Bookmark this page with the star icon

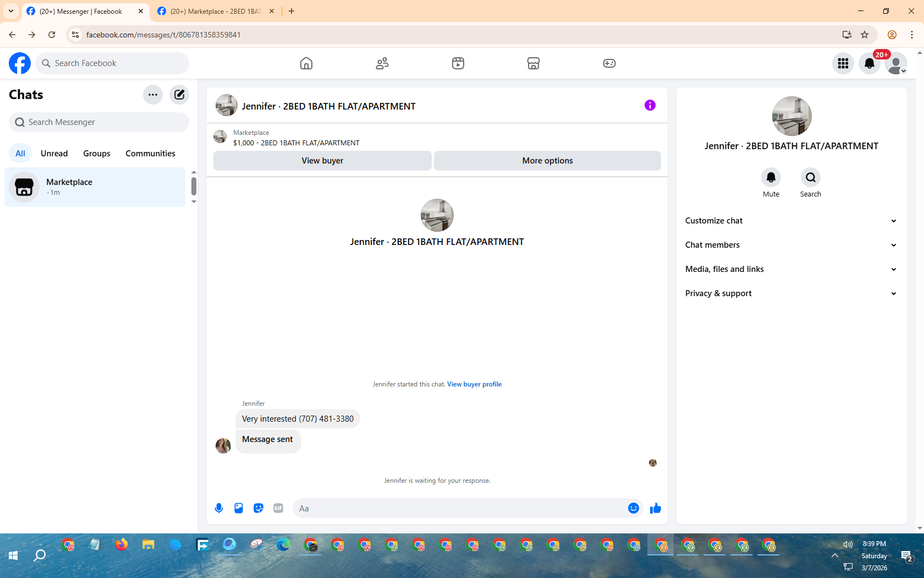point(865,35)
